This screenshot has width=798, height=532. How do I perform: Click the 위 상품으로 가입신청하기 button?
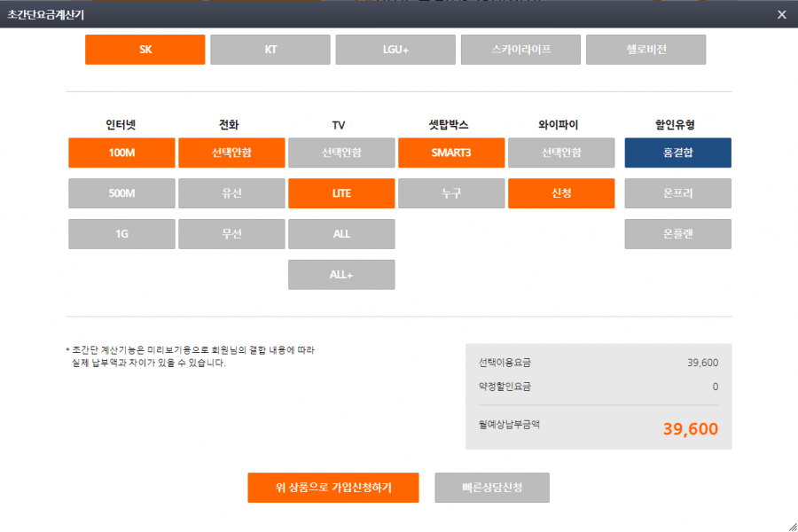click(333, 488)
